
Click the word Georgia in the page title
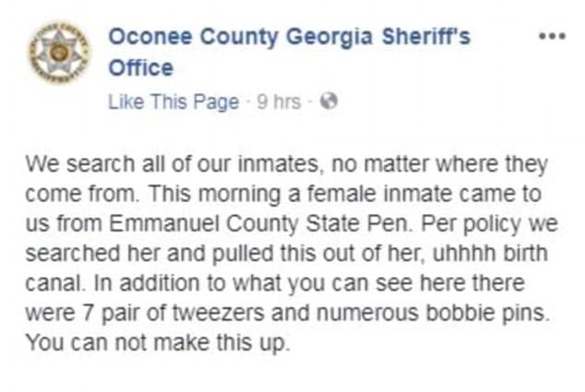[x=329, y=38]
